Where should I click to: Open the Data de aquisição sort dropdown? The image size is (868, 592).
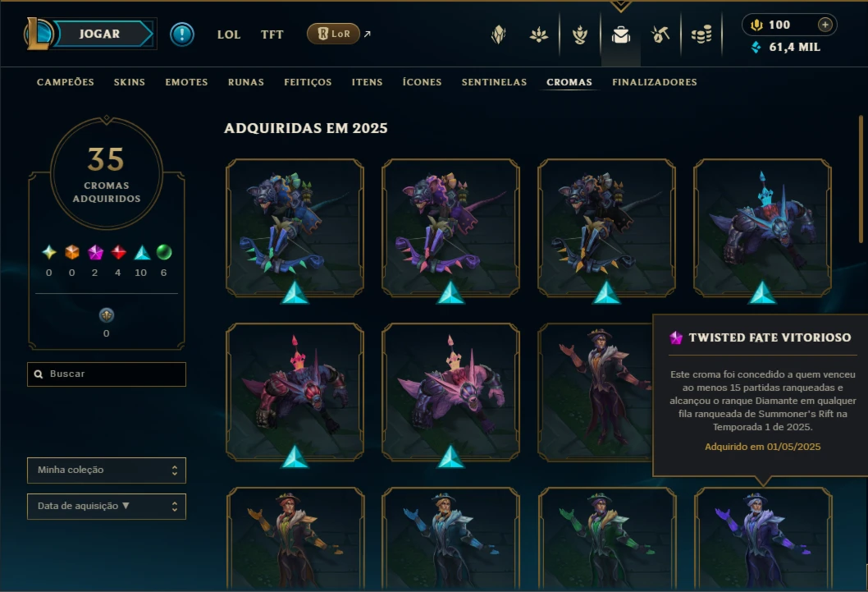pyautogui.click(x=107, y=506)
